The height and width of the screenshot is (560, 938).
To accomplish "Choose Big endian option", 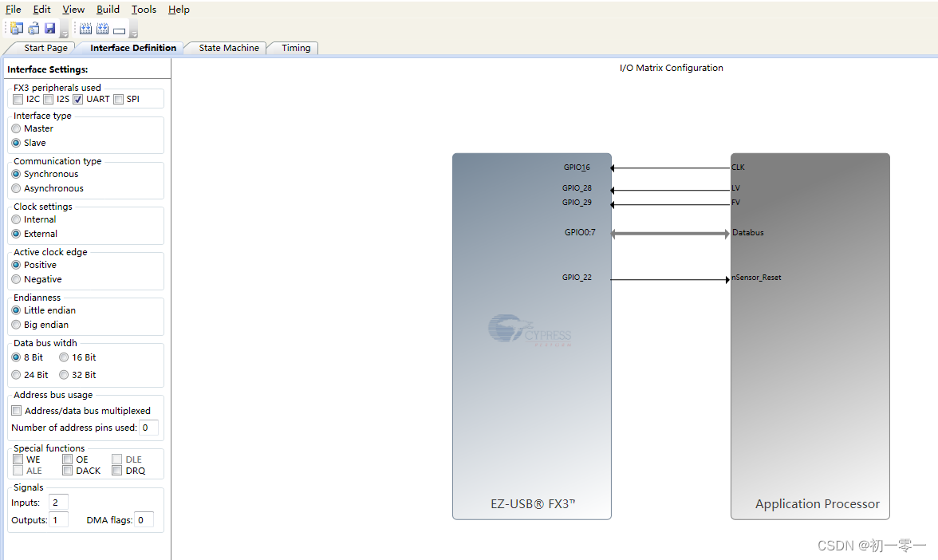I will 16,325.
